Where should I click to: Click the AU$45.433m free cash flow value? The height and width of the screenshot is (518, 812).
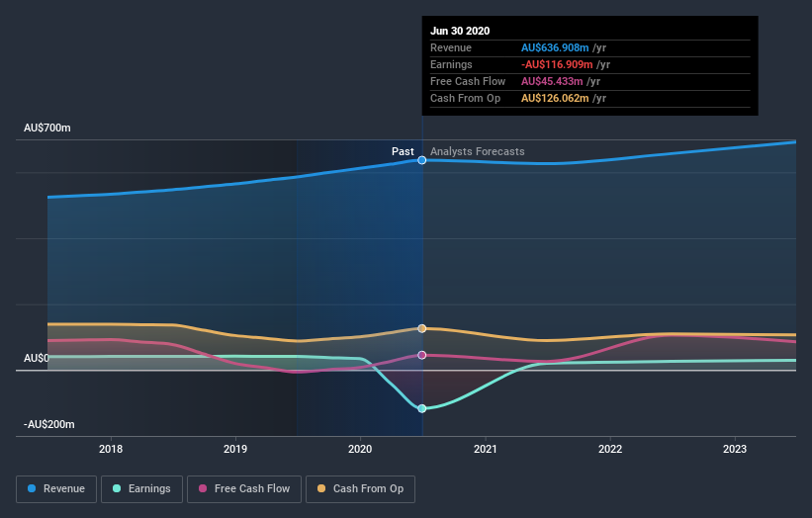click(x=552, y=81)
